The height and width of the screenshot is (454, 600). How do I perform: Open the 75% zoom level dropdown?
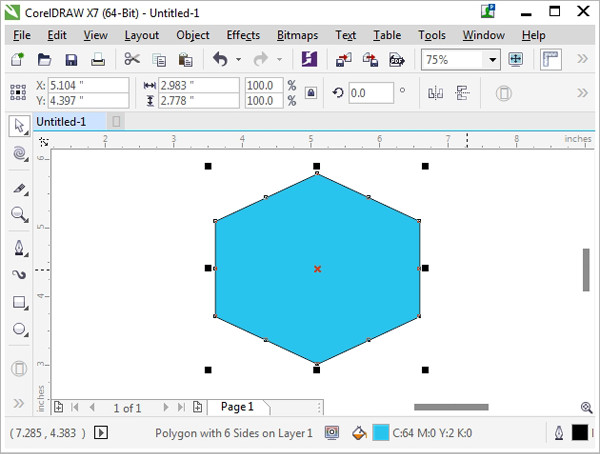point(492,60)
